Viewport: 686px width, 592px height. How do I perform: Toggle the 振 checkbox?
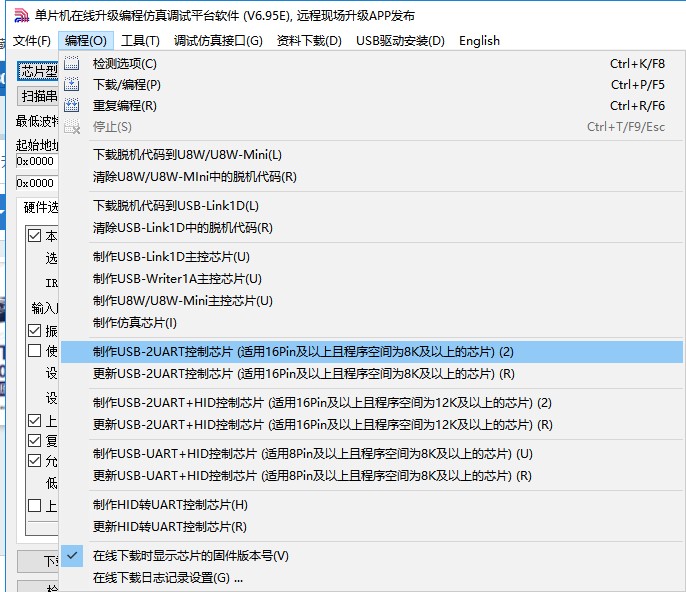tap(35, 330)
